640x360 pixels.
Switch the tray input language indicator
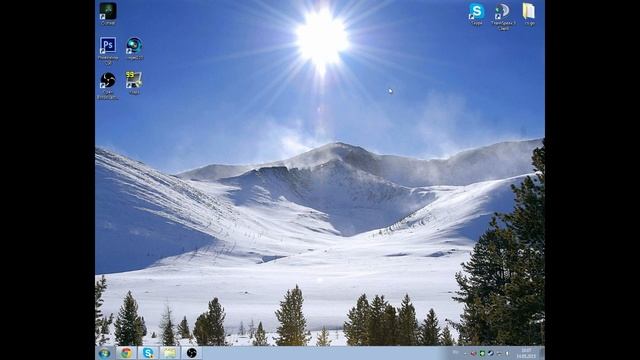(456, 352)
